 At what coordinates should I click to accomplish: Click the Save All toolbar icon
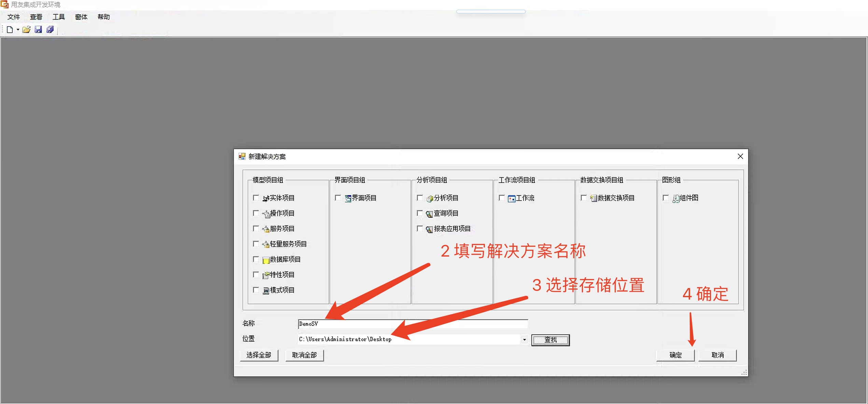(x=50, y=30)
